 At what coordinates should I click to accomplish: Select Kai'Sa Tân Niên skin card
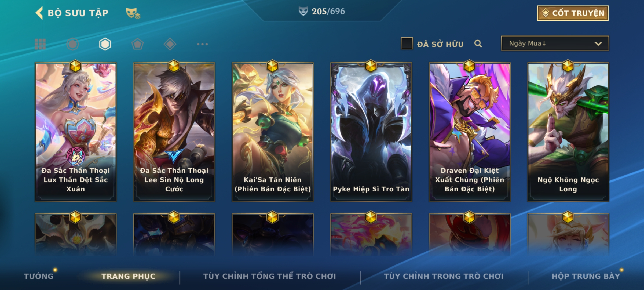pyautogui.click(x=273, y=132)
